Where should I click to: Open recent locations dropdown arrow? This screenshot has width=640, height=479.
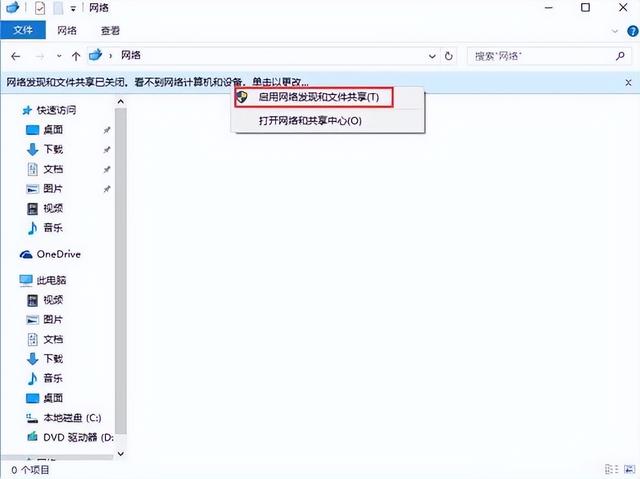59,56
